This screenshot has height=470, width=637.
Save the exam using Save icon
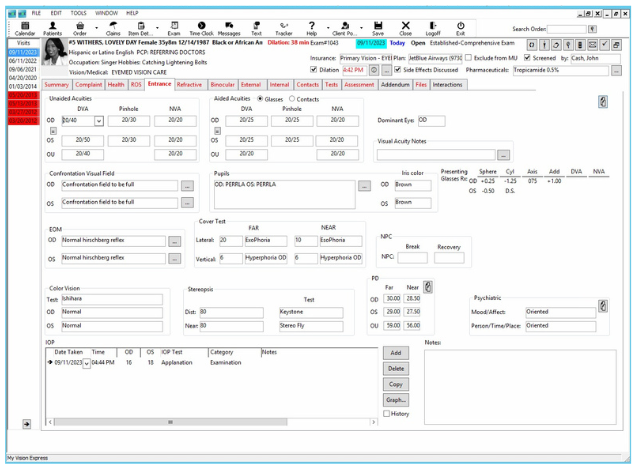377,28
